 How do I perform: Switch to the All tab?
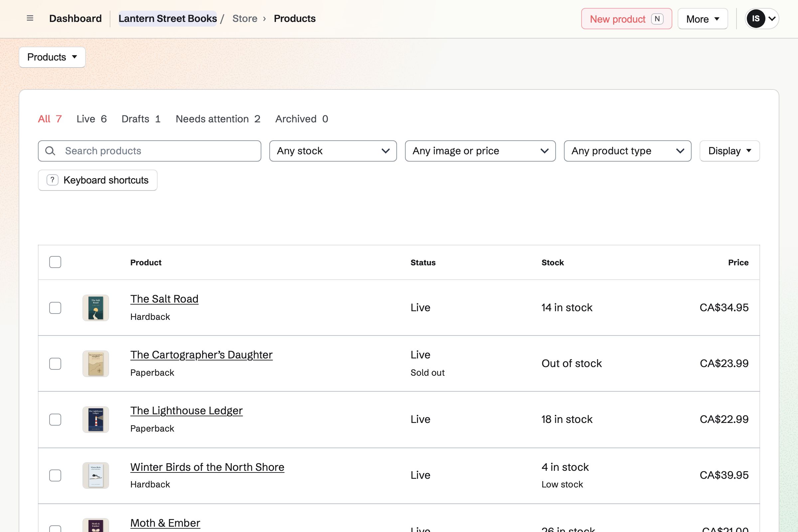50,119
